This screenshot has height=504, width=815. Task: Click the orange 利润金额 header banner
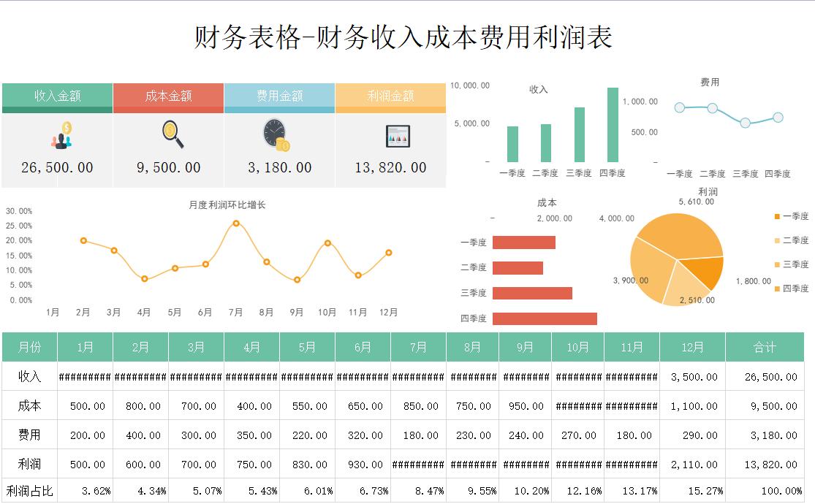tap(391, 95)
